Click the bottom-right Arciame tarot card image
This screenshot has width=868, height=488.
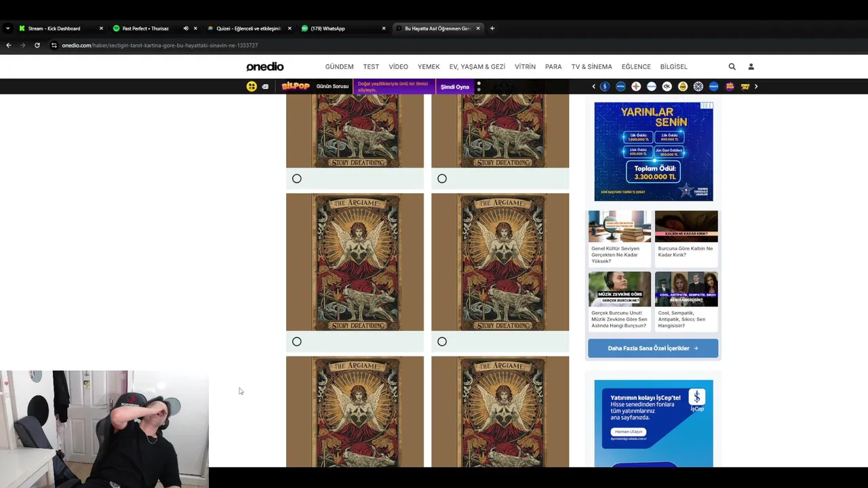500,411
